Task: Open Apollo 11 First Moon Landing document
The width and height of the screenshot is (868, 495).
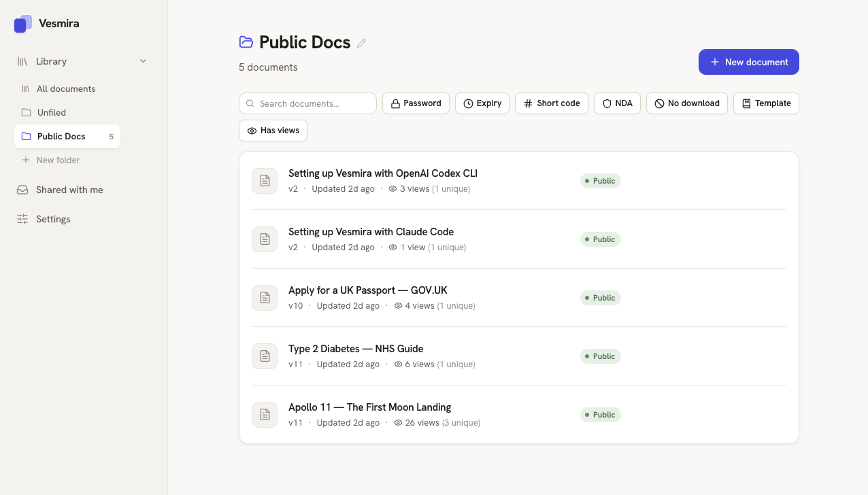Action: click(370, 407)
